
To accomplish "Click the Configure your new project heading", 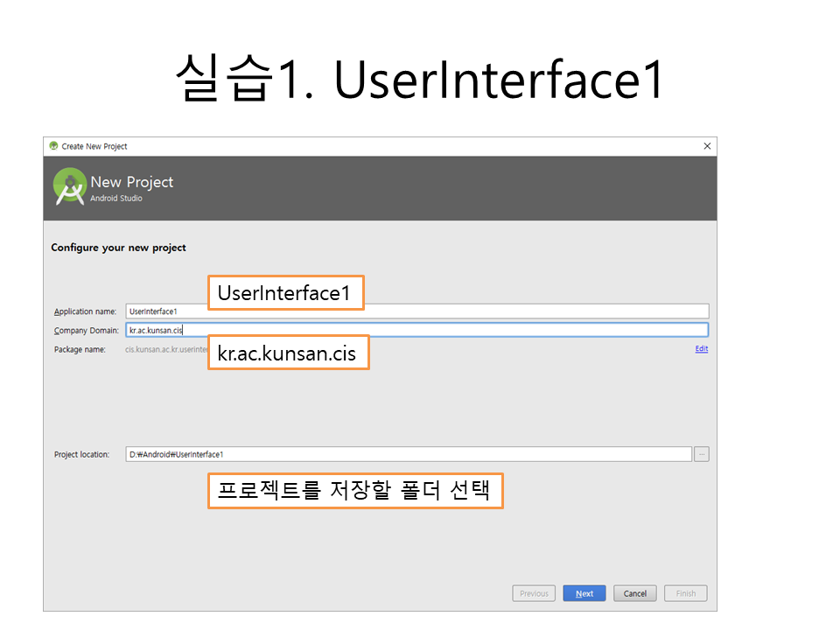I will coord(118,248).
